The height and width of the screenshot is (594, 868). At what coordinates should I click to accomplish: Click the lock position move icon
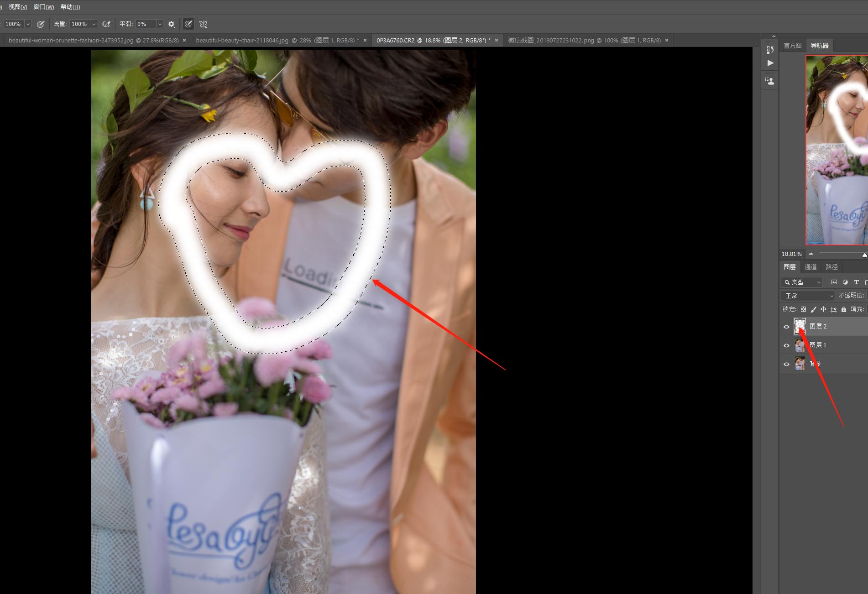823,309
